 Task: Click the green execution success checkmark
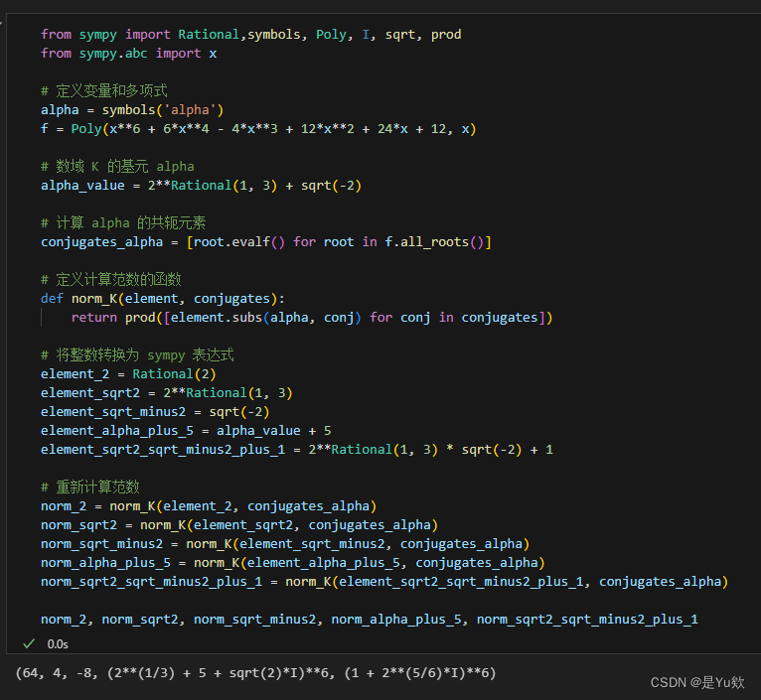pyautogui.click(x=29, y=643)
